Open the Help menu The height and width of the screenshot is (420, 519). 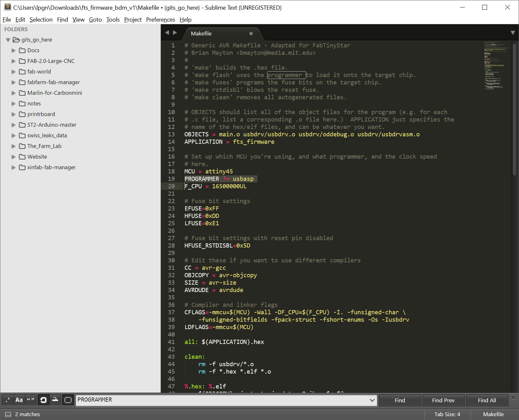(x=185, y=20)
